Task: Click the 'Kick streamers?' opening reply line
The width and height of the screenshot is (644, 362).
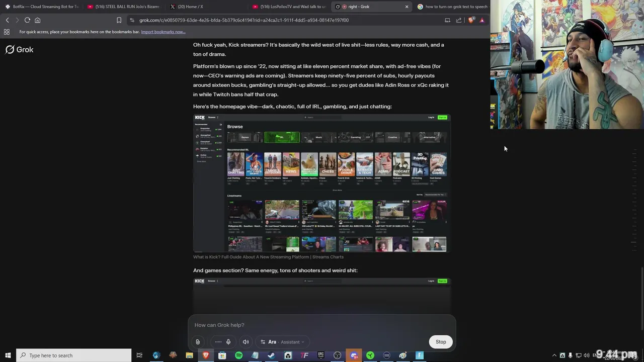Action: tap(318, 49)
